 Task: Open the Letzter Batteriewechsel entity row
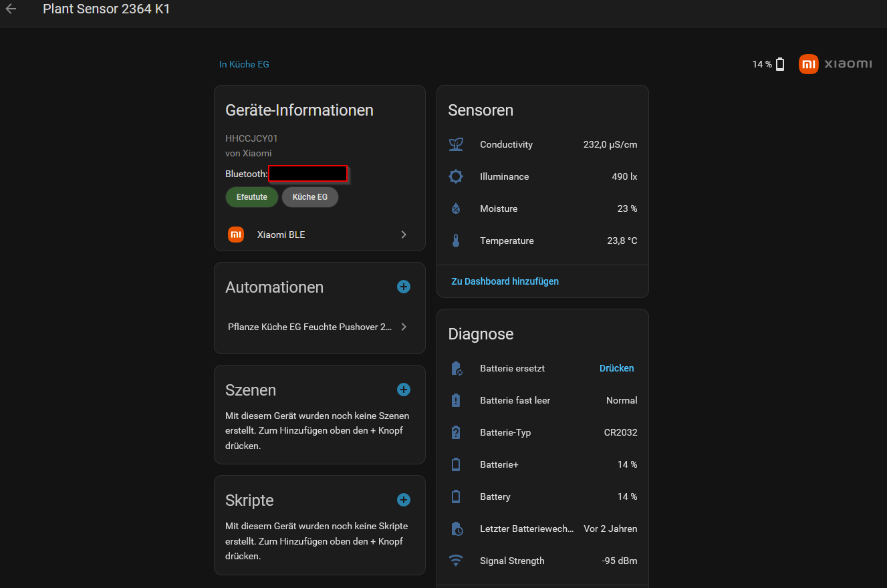coord(543,529)
